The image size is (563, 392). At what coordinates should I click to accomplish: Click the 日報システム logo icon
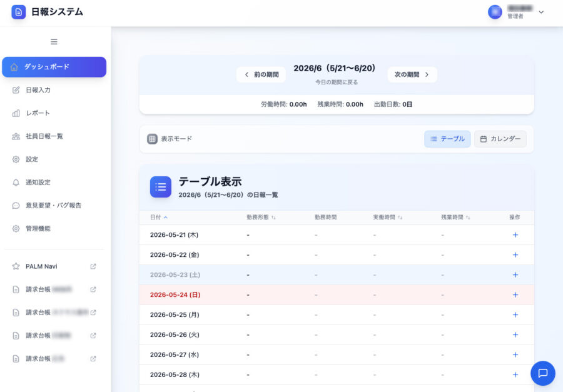19,12
